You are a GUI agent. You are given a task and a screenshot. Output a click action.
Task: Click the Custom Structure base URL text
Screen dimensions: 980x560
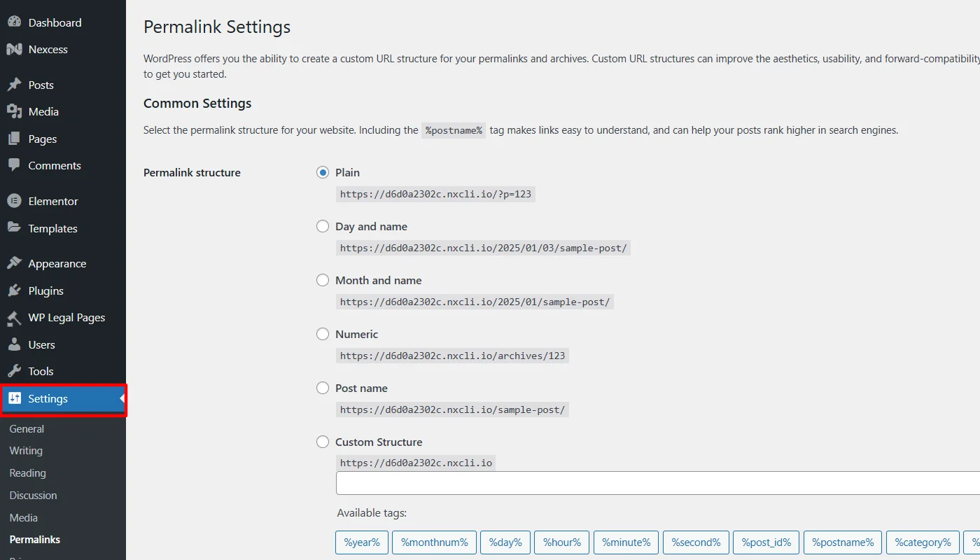click(x=416, y=463)
